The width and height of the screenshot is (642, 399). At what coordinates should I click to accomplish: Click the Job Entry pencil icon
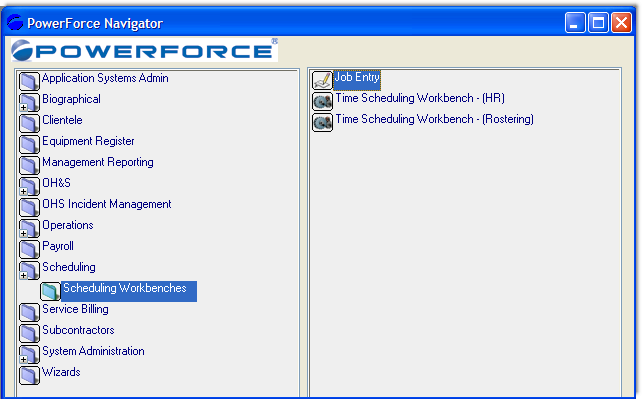click(322, 80)
